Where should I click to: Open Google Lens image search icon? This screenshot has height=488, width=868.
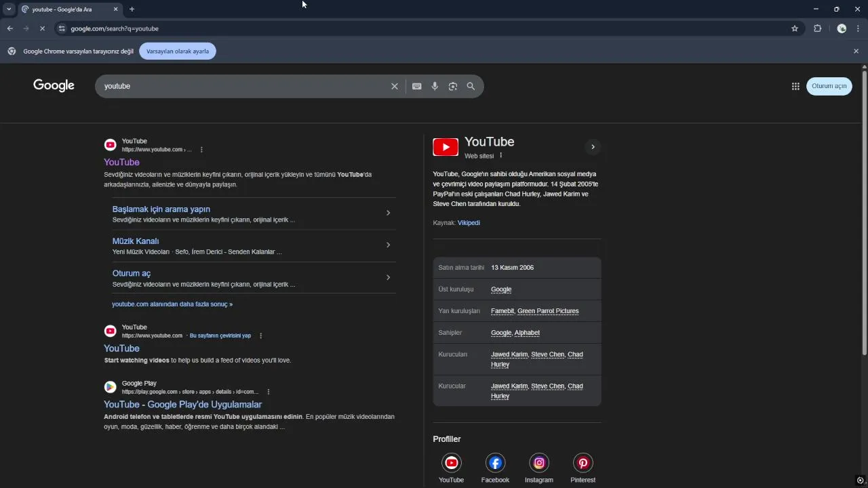453,86
